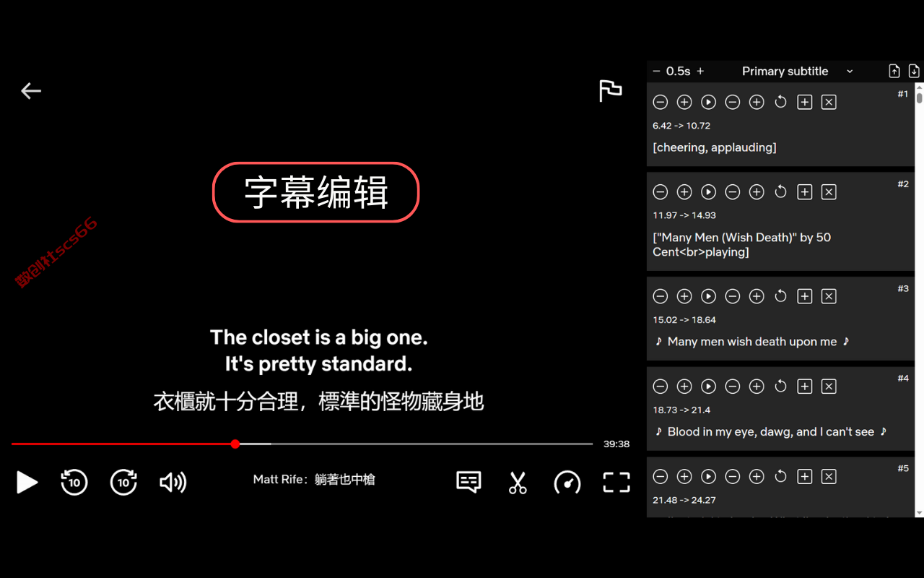Open the subtitles and audio menu icon
Screen dimensions: 924x578
[469, 482]
